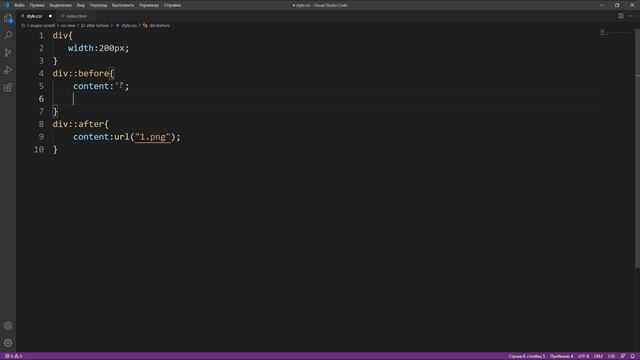Click the content property on line 5
Viewport: 640px width, 360px height.
91,86
